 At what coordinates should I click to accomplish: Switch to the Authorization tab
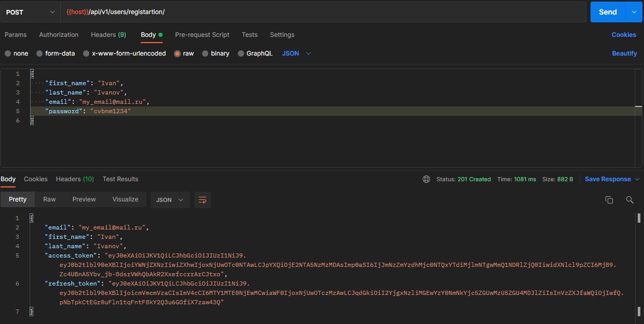[x=59, y=35]
